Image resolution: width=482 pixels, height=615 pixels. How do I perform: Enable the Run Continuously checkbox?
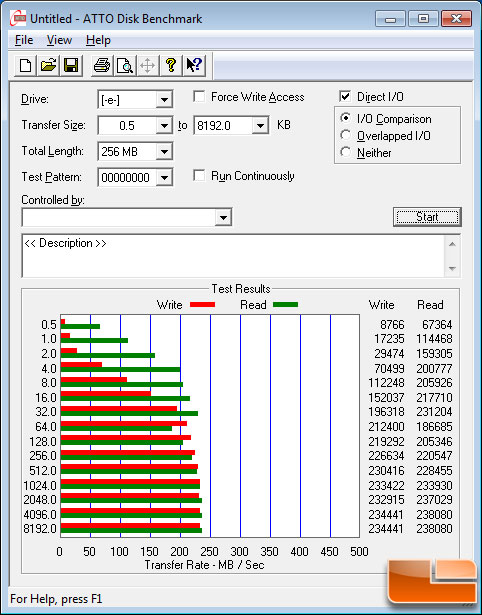pos(199,175)
